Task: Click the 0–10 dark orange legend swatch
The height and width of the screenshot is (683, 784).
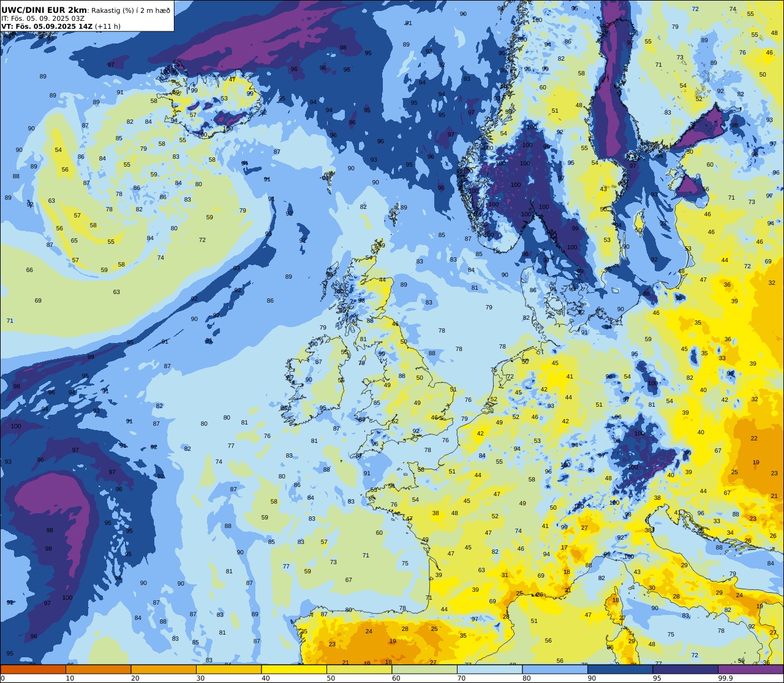Action: pos(33,670)
